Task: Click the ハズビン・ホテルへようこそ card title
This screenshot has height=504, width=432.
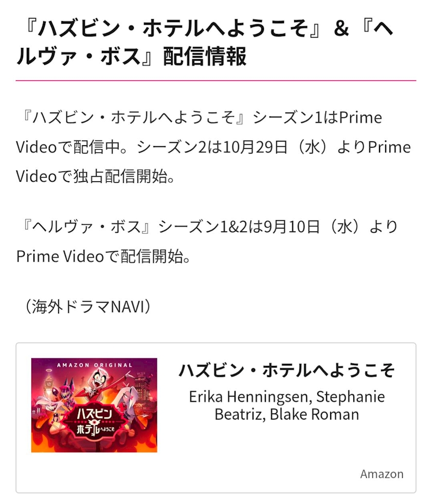Action: [x=286, y=370]
